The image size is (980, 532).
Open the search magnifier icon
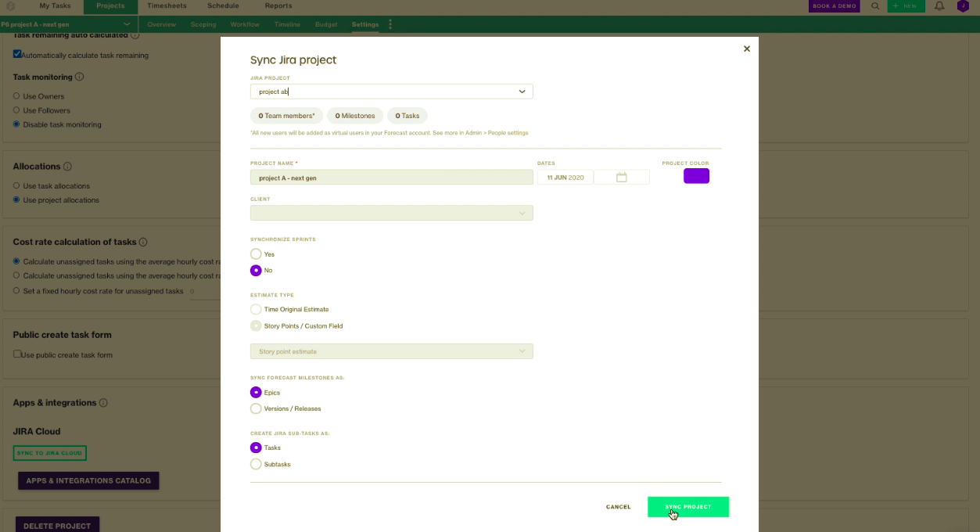[874, 6]
